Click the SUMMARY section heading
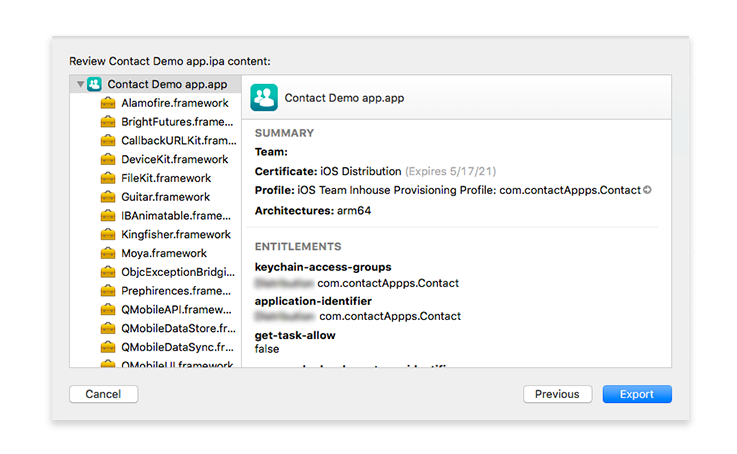This screenshot has width=737, height=454. tap(284, 133)
